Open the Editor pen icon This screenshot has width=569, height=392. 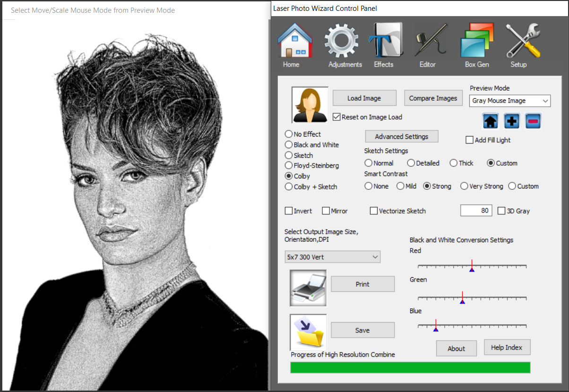click(x=431, y=40)
